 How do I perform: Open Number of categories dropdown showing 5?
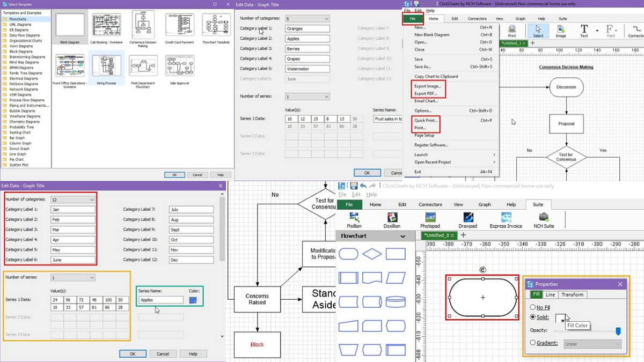(x=308, y=18)
